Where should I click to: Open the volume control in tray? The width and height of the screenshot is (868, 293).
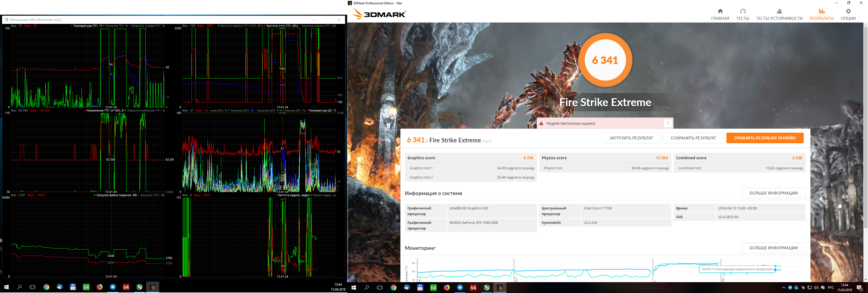point(816,288)
